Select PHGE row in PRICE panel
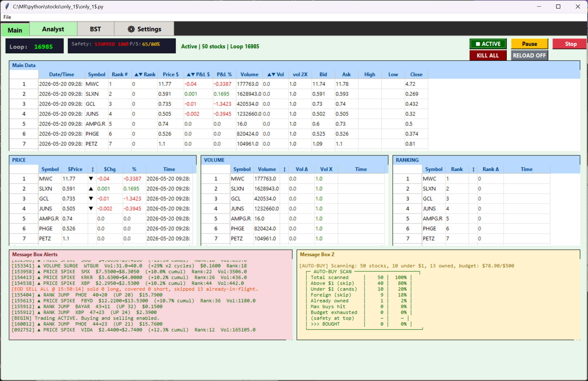The image size is (588, 381). tap(101, 229)
